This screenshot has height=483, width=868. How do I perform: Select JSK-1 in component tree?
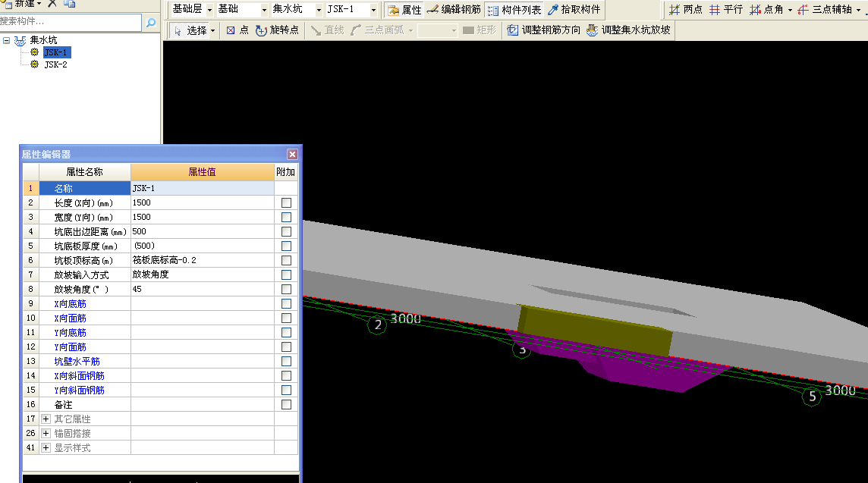56,52
